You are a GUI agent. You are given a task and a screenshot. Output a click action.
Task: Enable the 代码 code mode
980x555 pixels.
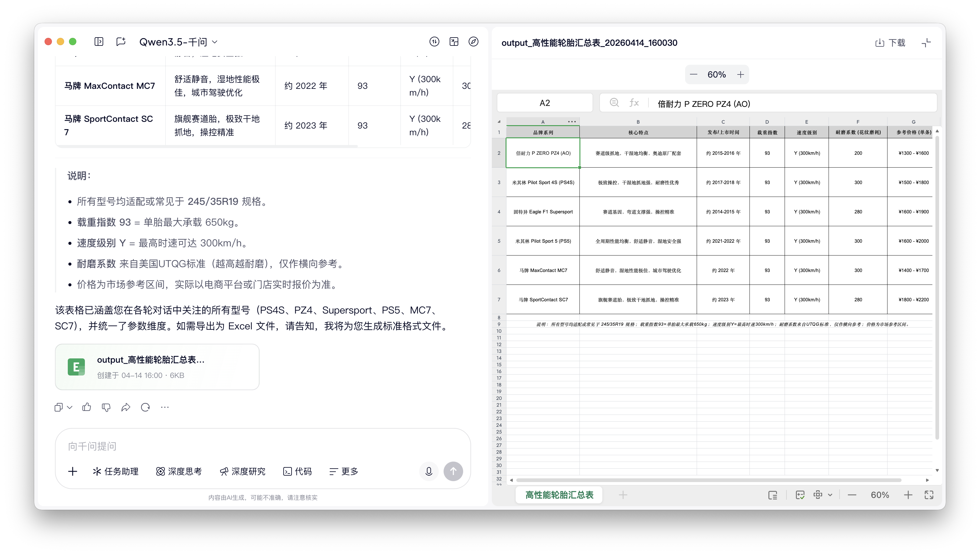(298, 471)
